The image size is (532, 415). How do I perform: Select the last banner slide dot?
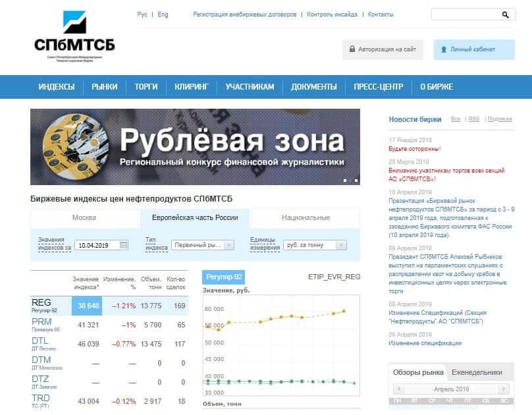356,180
